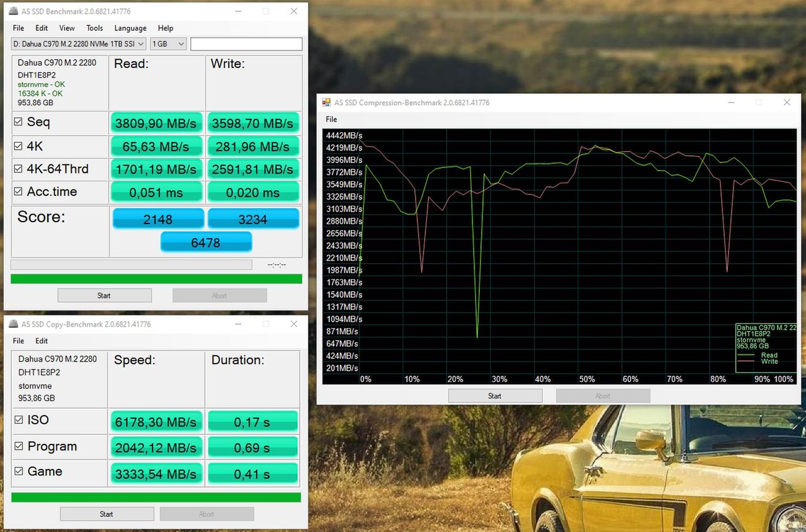Click the Copy-Benchmark window title icon
Screen dimensions: 806x532
pyautogui.click(x=14, y=324)
